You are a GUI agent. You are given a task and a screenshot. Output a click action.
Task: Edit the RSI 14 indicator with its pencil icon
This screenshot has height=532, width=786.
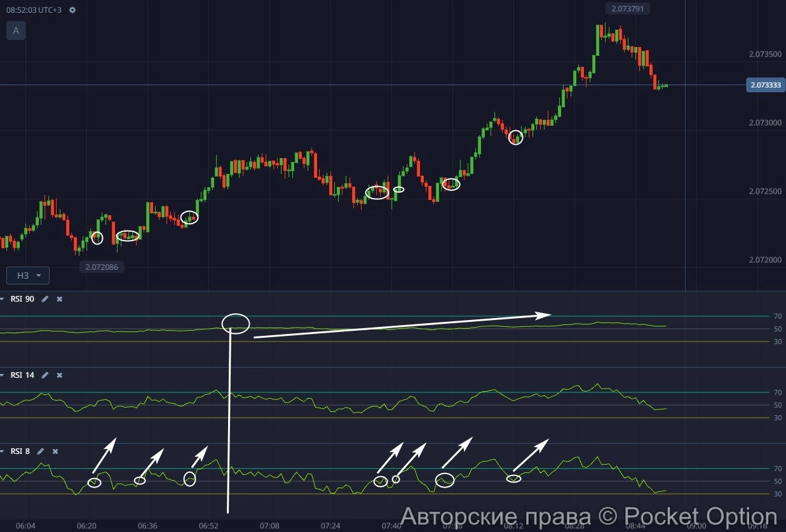coord(44,375)
